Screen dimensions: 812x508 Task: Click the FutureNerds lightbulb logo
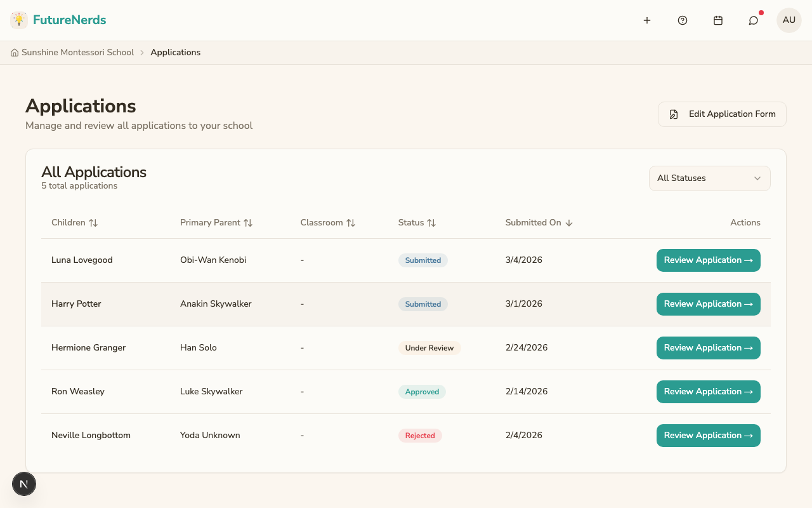point(19,20)
